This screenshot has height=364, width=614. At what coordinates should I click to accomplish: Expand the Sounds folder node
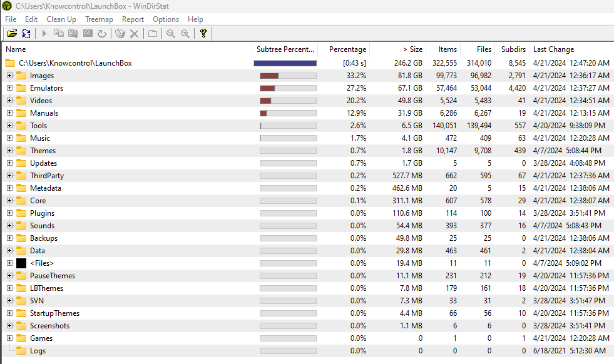(x=10, y=225)
